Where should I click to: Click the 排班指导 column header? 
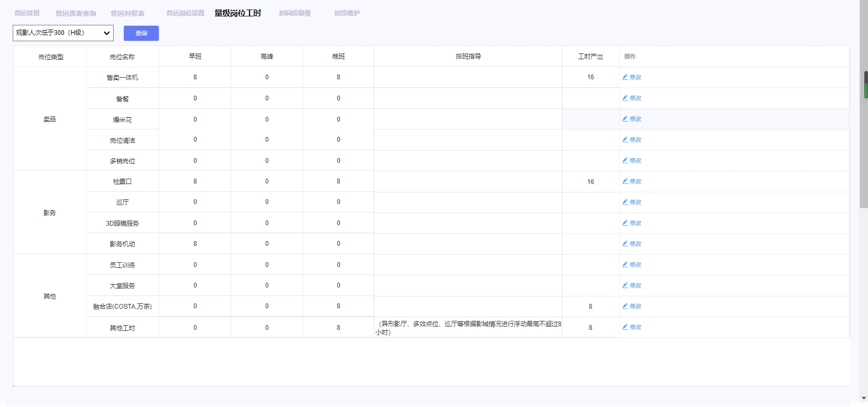(x=468, y=56)
